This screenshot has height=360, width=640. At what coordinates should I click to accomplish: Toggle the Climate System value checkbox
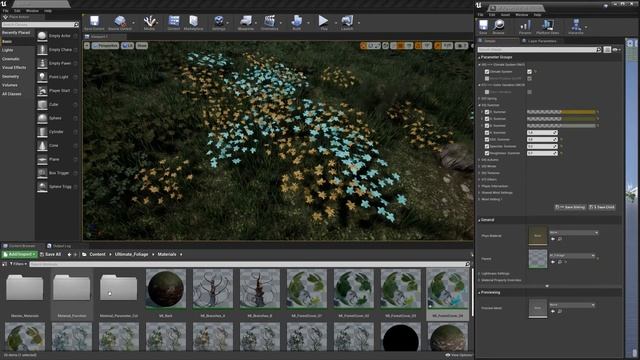[x=529, y=71]
